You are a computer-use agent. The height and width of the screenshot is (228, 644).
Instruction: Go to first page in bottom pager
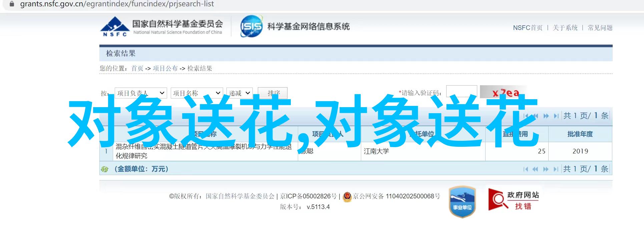pos(526,169)
